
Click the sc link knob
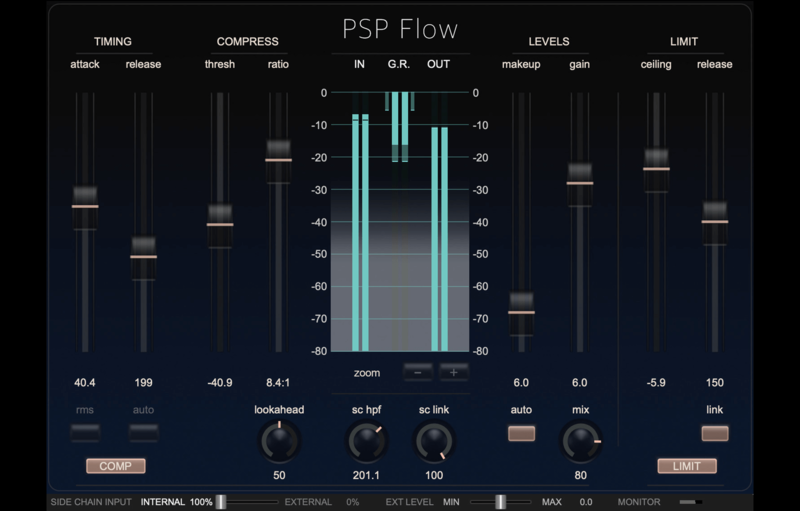434,442
